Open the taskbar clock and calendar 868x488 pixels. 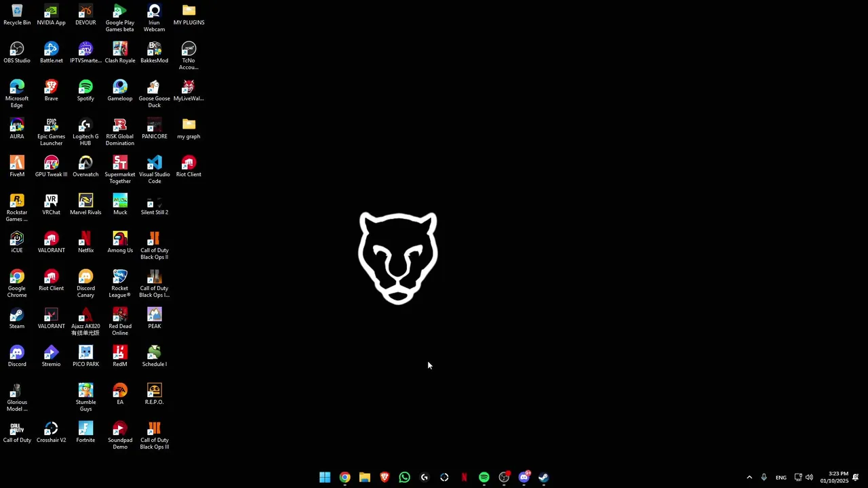pos(834,477)
